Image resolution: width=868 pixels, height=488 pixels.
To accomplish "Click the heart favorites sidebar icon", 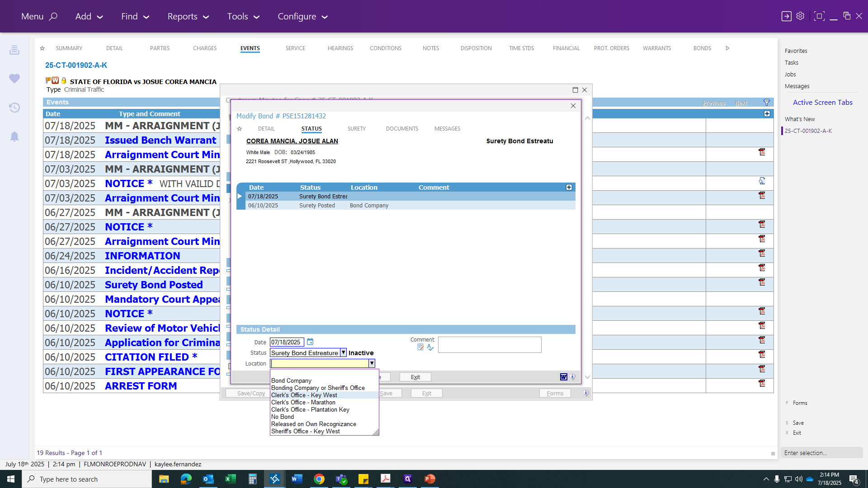I will [x=14, y=78].
